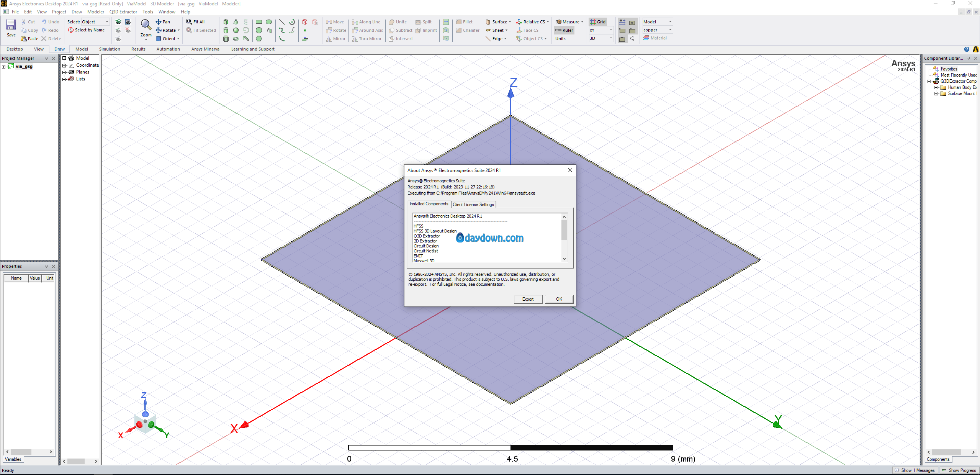980x475 pixels.
Task: Click the red Region box icon
Action: coord(305,22)
